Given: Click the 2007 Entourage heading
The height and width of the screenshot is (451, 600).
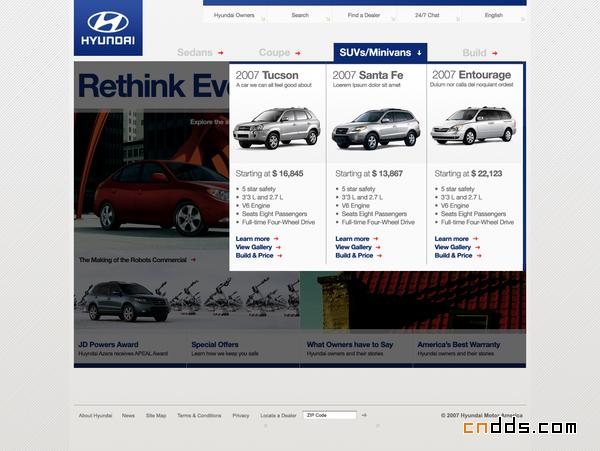Looking at the screenshot, I should (x=471, y=75).
